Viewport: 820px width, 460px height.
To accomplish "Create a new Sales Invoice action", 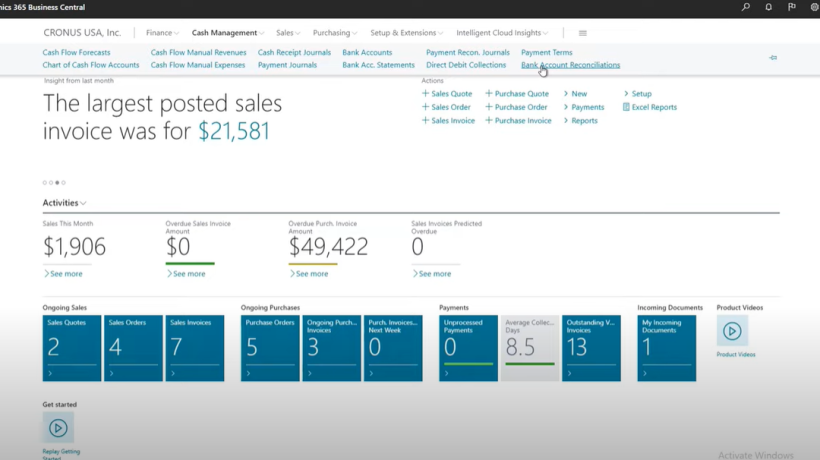I will [x=448, y=120].
